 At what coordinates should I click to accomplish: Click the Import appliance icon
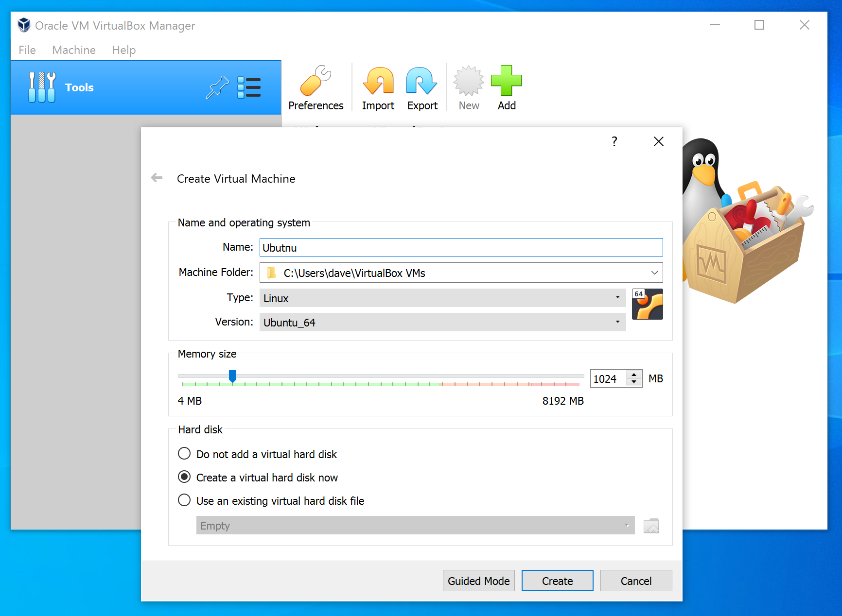[378, 88]
